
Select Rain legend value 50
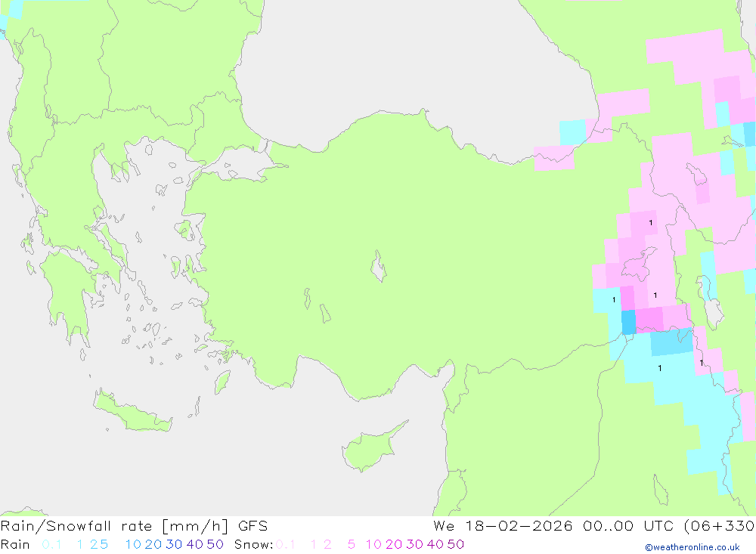click(215, 544)
